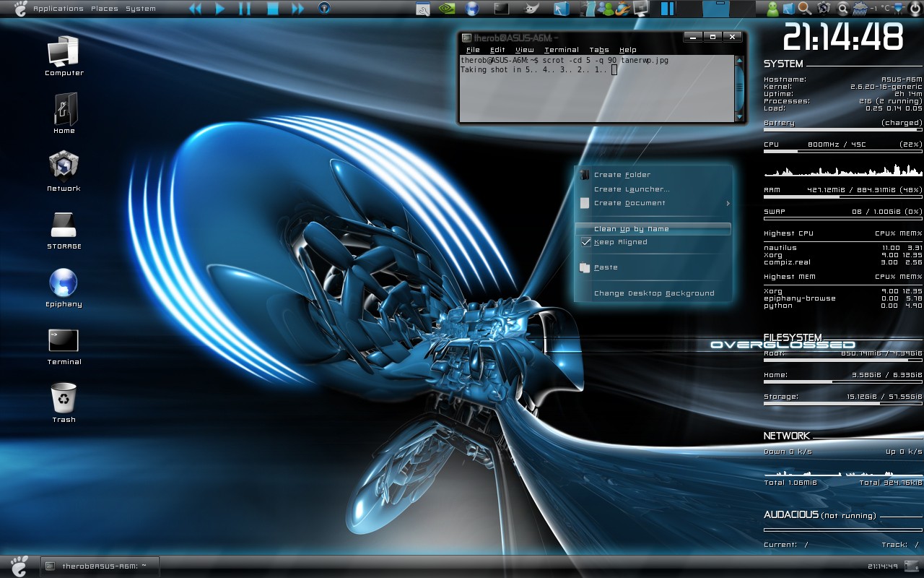
Task: Select Change Desktop Background entry
Action: pos(654,293)
